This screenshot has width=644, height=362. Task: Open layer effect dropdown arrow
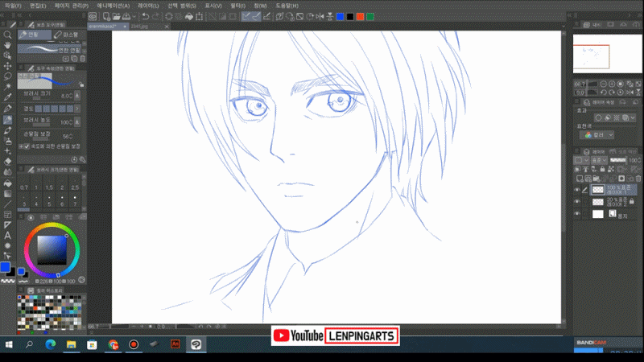(633, 117)
